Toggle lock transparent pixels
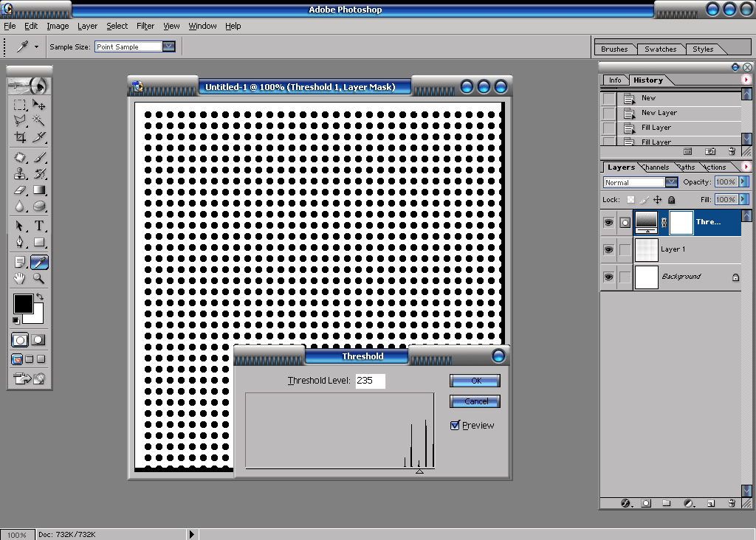The height and width of the screenshot is (540, 756). coord(630,199)
